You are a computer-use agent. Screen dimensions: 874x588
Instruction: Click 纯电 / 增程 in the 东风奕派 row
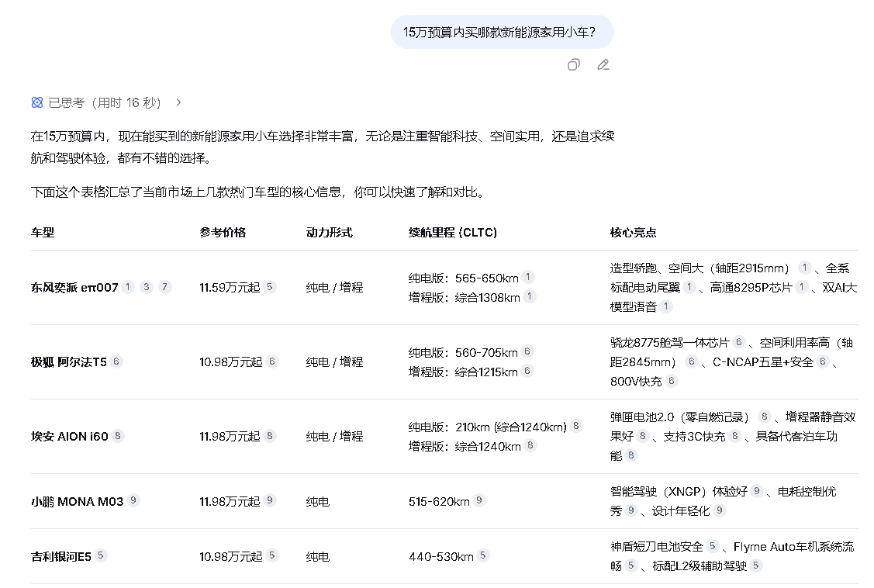click(x=334, y=288)
